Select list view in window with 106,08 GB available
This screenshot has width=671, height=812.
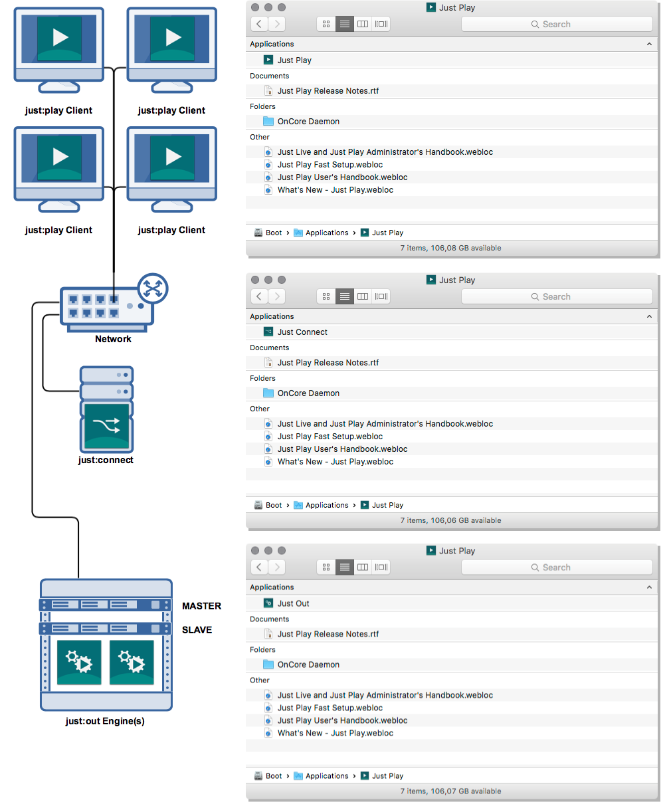345,24
